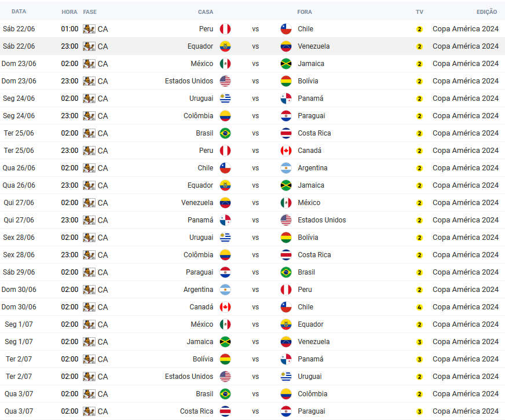
Task: Click Copa América logo in Uruguai vs Panamá row
Action: pos(89,98)
